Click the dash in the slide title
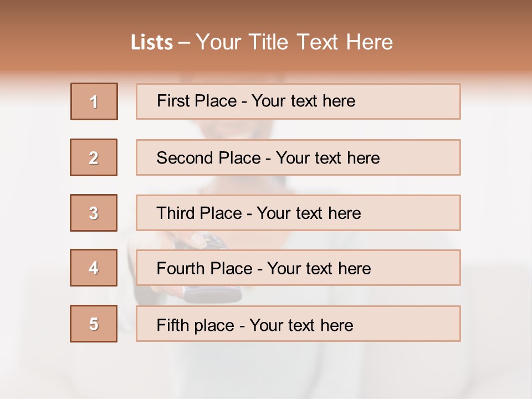 (184, 43)
